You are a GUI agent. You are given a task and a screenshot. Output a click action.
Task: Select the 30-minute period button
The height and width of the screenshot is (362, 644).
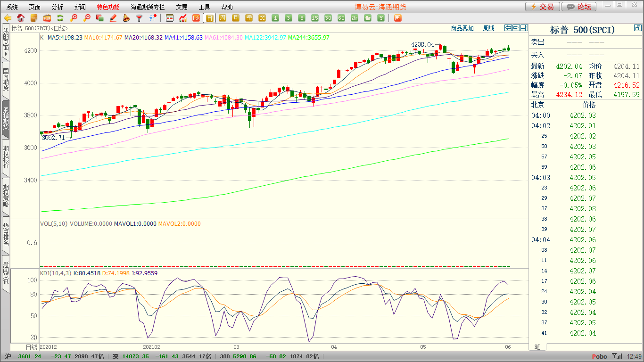(x=328, y=18)
